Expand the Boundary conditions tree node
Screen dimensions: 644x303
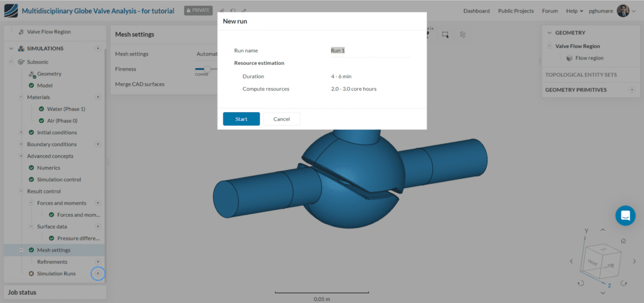point(21,144)
